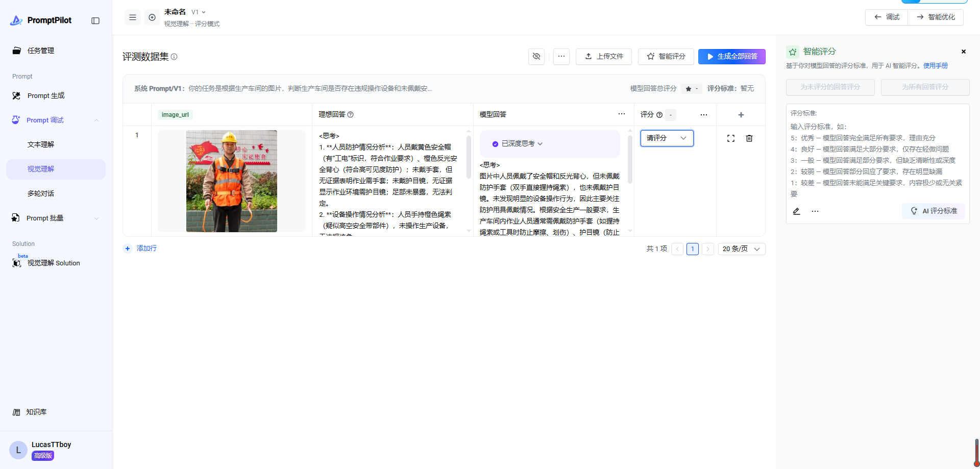This screenshot has height=469, width=980.
Task: Open the 20 条/页 page size dropdown
Action: [x=741, y=249]
